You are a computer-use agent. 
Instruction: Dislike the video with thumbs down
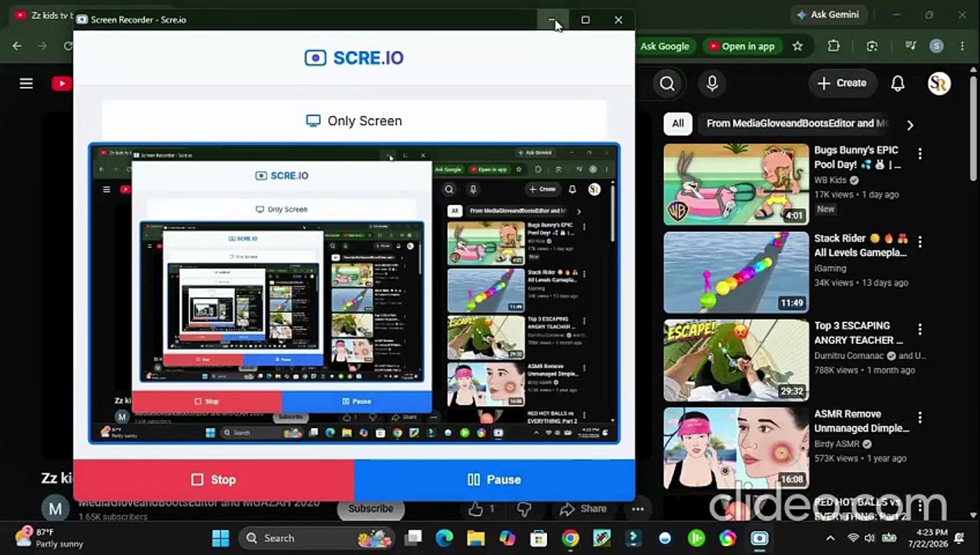tap(524, 509)
